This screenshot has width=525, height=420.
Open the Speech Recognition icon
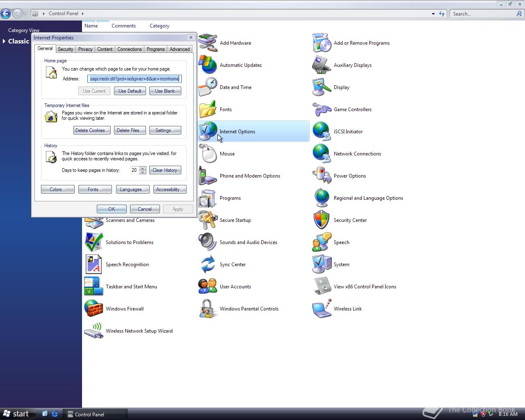(x=94, y=264)
